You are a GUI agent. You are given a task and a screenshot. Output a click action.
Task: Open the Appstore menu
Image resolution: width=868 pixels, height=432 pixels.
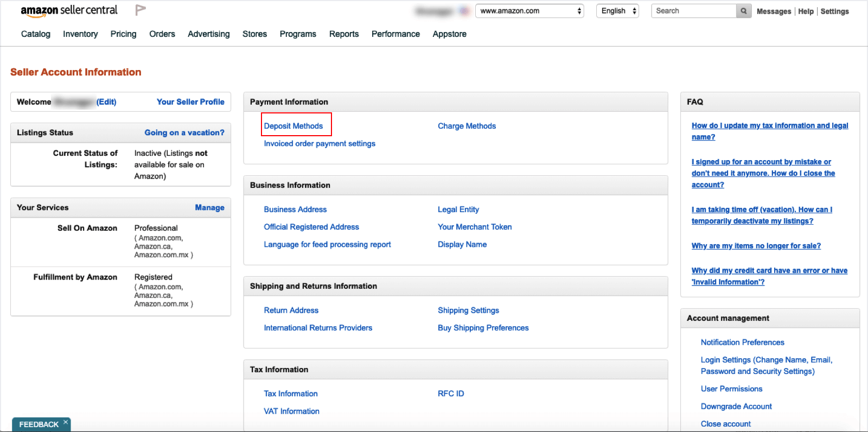coord(450,34)
